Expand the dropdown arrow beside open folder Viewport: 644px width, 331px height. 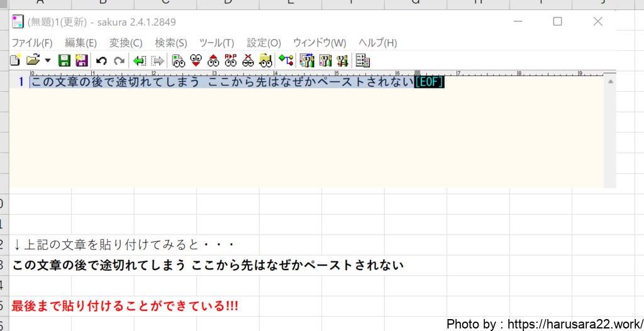47,61
